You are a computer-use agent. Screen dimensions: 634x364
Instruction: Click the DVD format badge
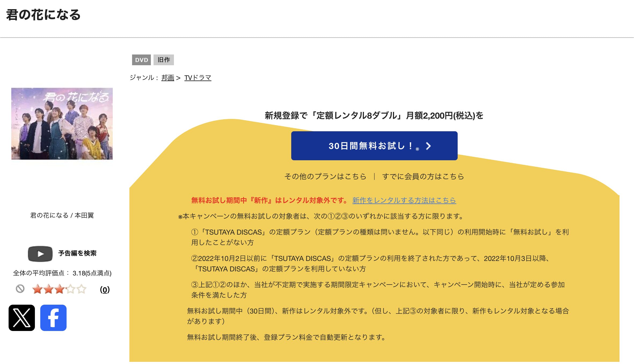tap(141, 60)
